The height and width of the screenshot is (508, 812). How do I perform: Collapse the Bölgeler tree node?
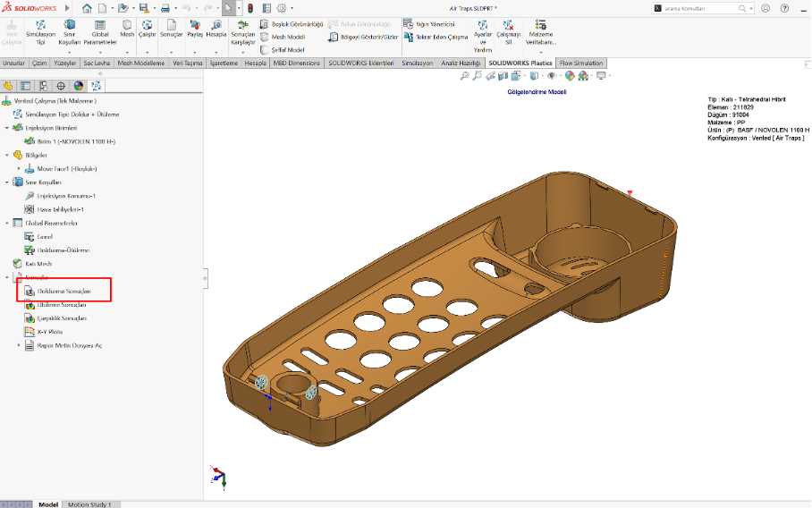7,155
